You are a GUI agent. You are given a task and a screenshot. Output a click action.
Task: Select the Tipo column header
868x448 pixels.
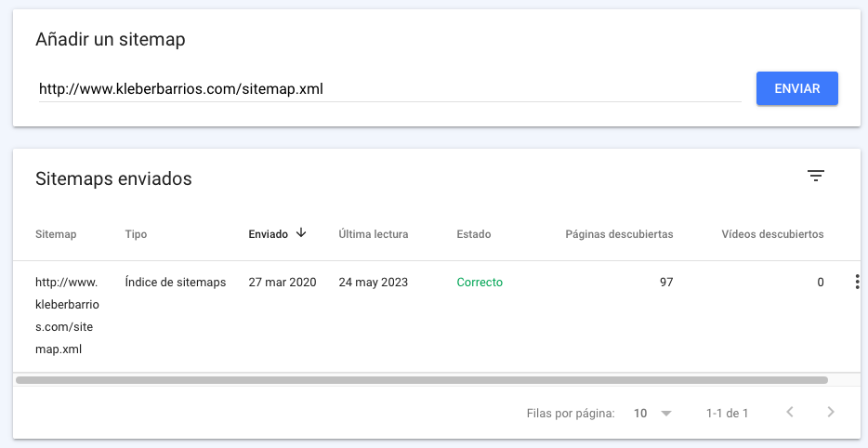(x=136, y=234)
